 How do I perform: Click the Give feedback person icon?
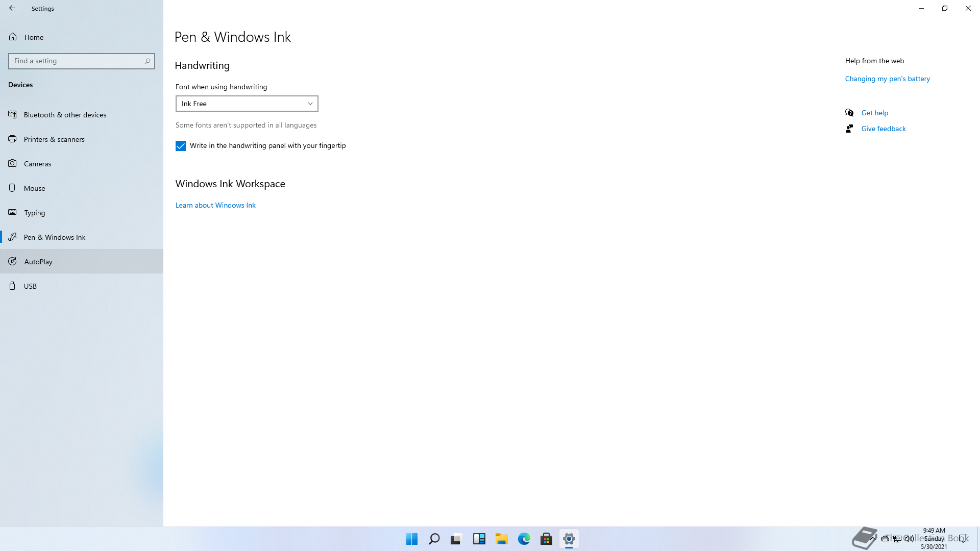[x=849, y=129]
